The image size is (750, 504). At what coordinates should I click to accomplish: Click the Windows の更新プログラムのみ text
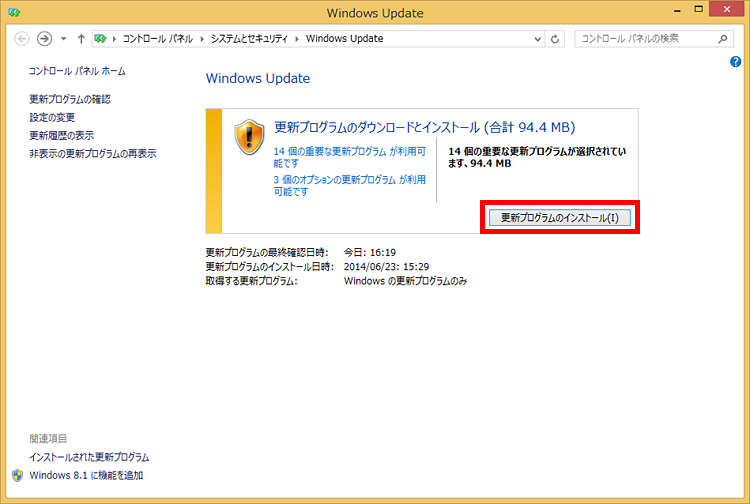pyautogui.click(x=405, y=281)
